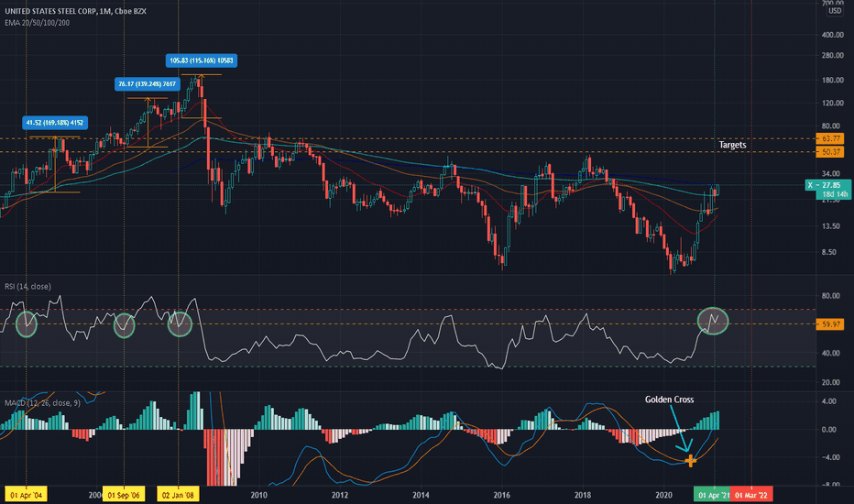Click the 02 Jan '08 date marker
Image resolution: width=854 pixels, height=504 pixels.
178,495
